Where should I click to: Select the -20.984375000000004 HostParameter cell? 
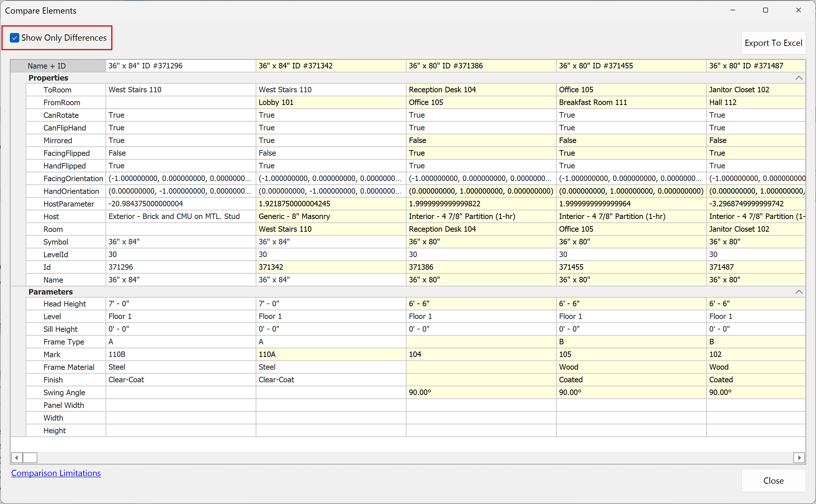[181, 204]
